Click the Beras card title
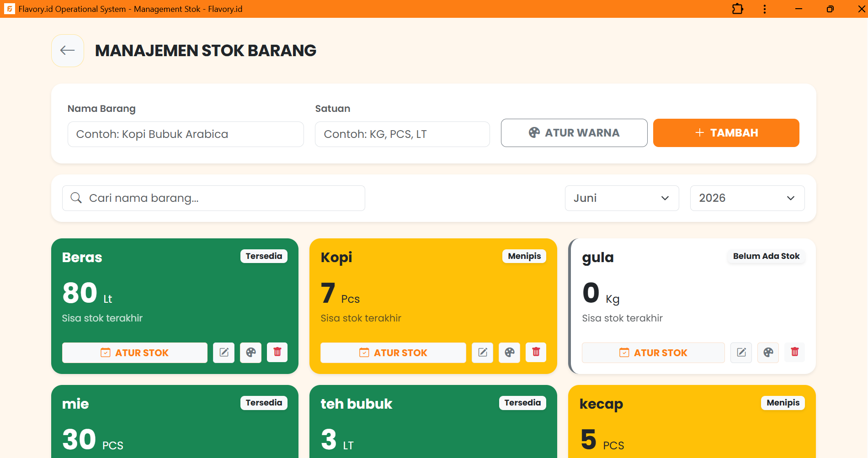The image size is (868, 458). (x=82, y=258)
